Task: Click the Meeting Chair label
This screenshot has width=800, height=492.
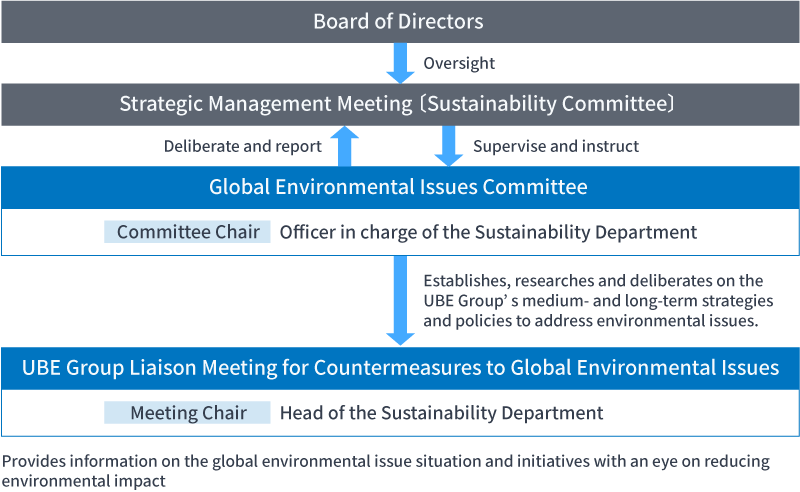Action: (x=187, y=412)
